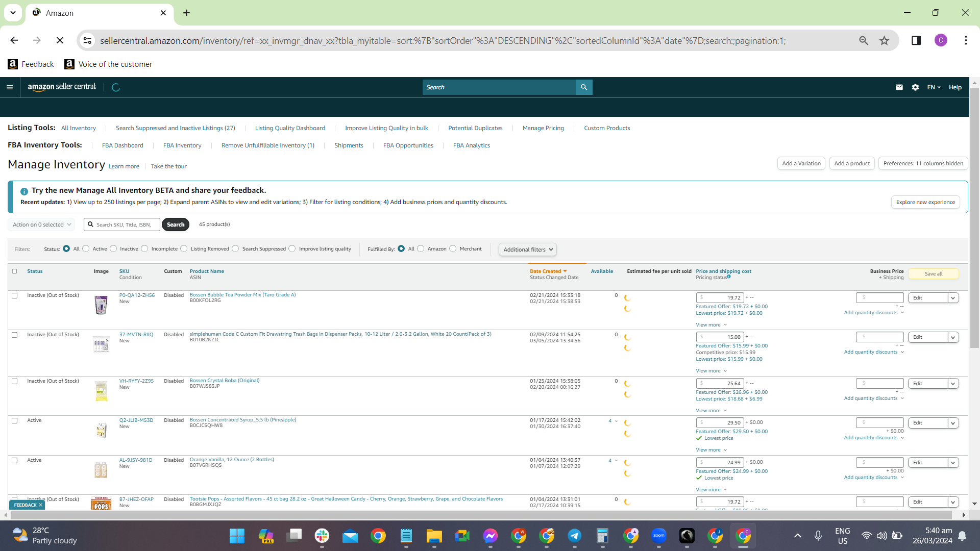Go back to the previous page

tap(14, 40)
